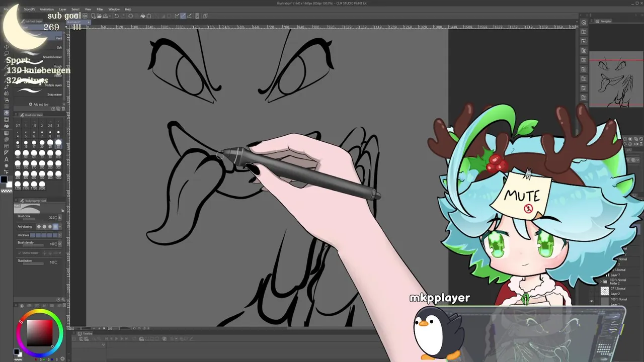Click the Open file toolbar icon
Viewport: 644px width, 362px height.
[99, 16]
